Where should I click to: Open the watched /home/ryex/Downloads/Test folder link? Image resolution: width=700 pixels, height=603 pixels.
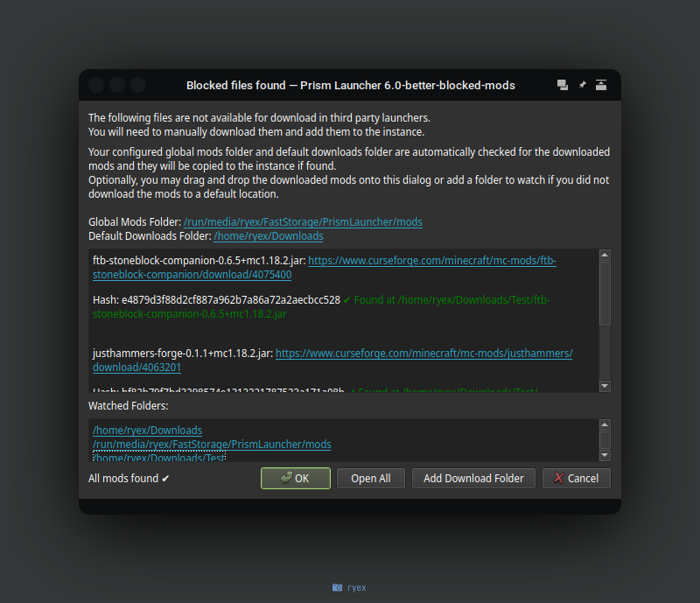[x=159, y=458]
